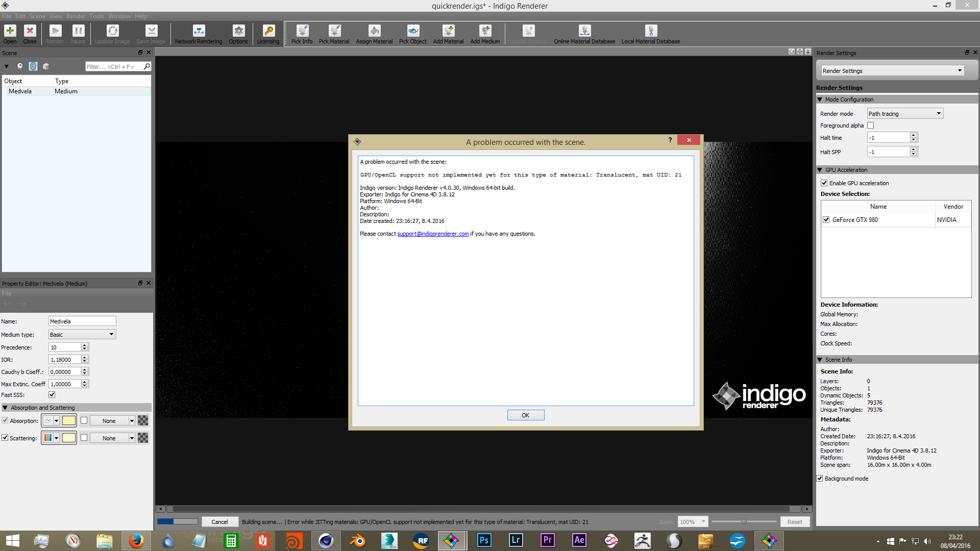
Task: Open the Render menu
Action: click(76, 16)
